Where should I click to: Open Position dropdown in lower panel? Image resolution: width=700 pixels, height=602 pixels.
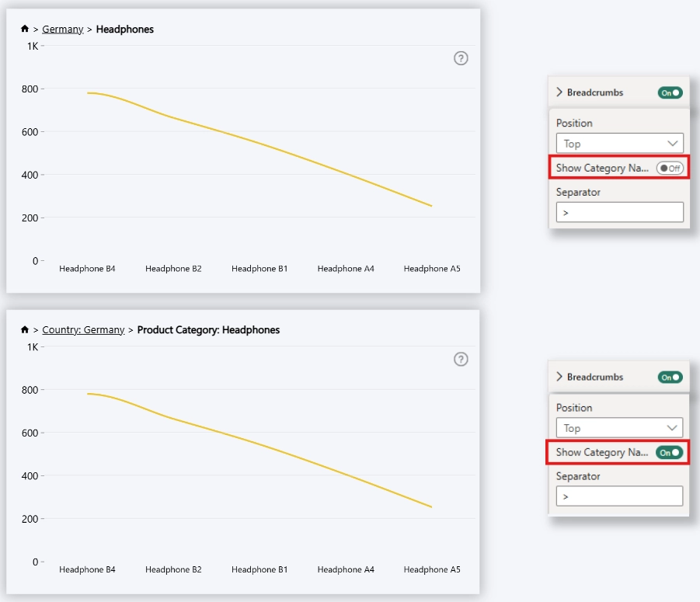coord(619,428)
